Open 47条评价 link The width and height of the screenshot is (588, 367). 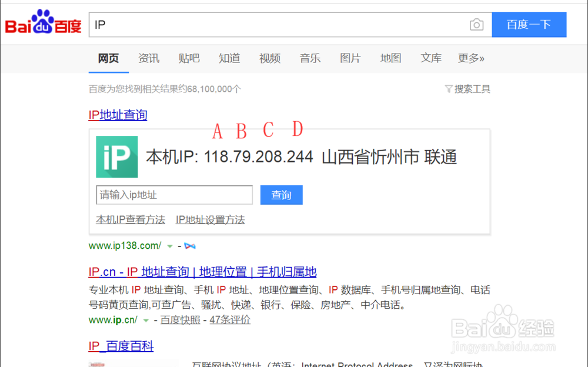point(230,320)
